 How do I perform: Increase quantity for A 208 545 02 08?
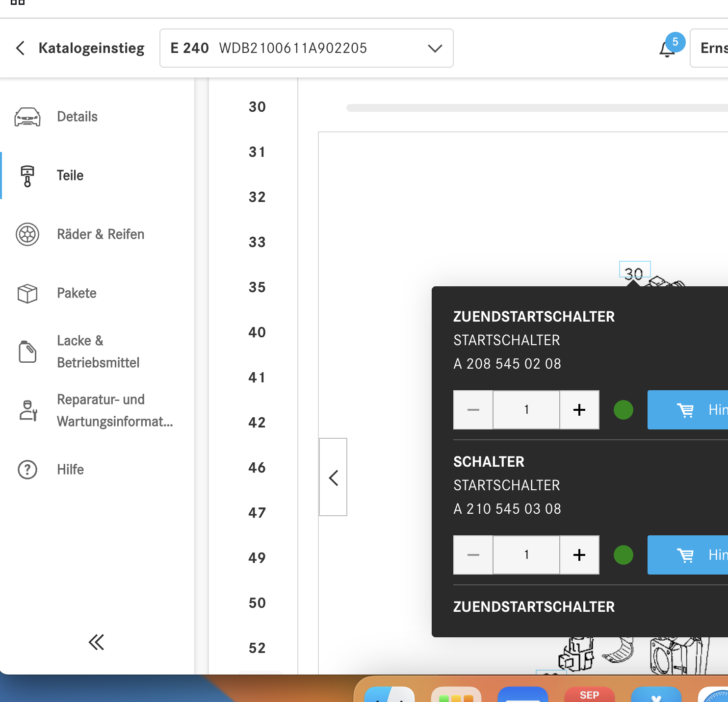(x=579, y=410)
